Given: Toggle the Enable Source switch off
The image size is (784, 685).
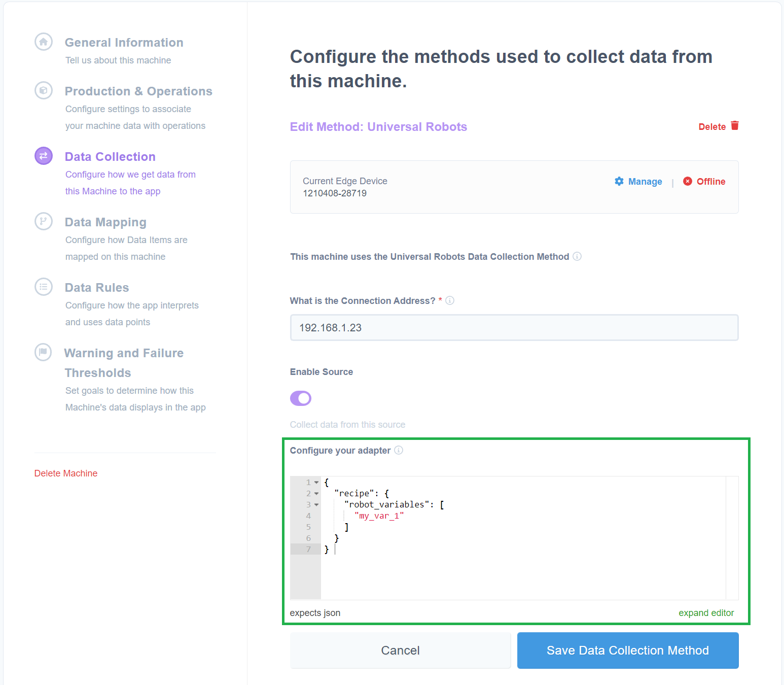Looking at the screenshot, I should click(x=301, y=398).
